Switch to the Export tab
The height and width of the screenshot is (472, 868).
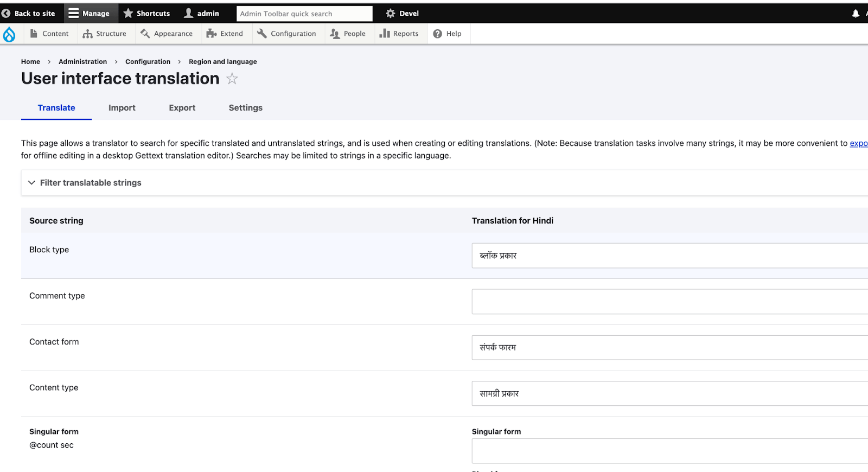(182, 108)
